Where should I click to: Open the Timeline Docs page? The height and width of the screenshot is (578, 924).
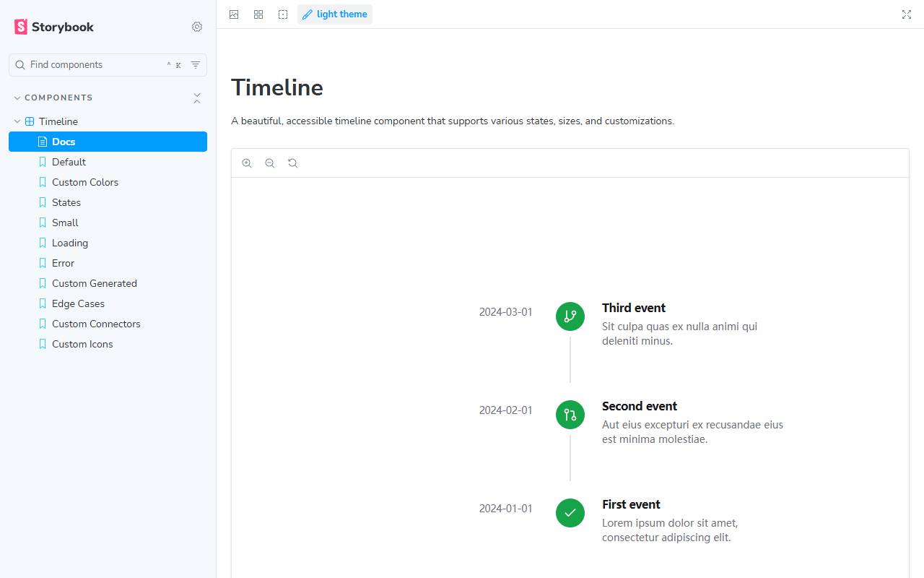108,142
